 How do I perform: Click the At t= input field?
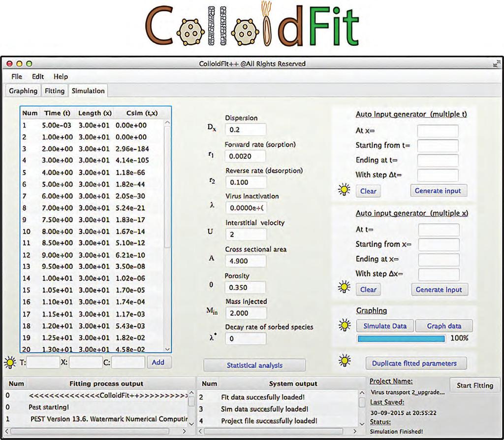click(x=439, y=230)
